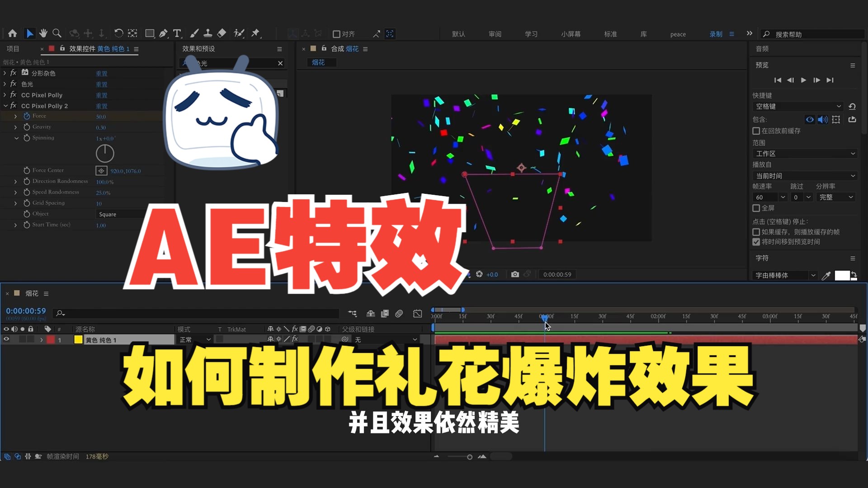Viewport: 868px width, 488px height.
Task: Open the 项目 panel tab
Action: click(x=13, y=49)
